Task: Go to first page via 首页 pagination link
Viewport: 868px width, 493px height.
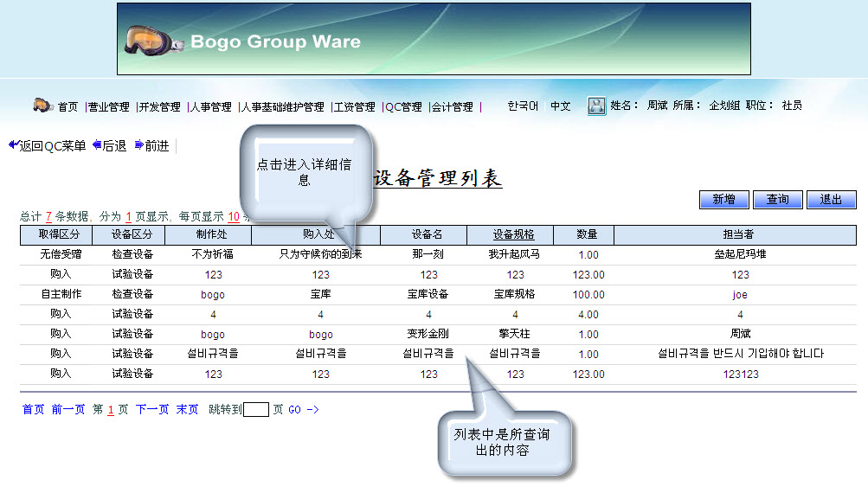Action: click(x=33, y=409)
